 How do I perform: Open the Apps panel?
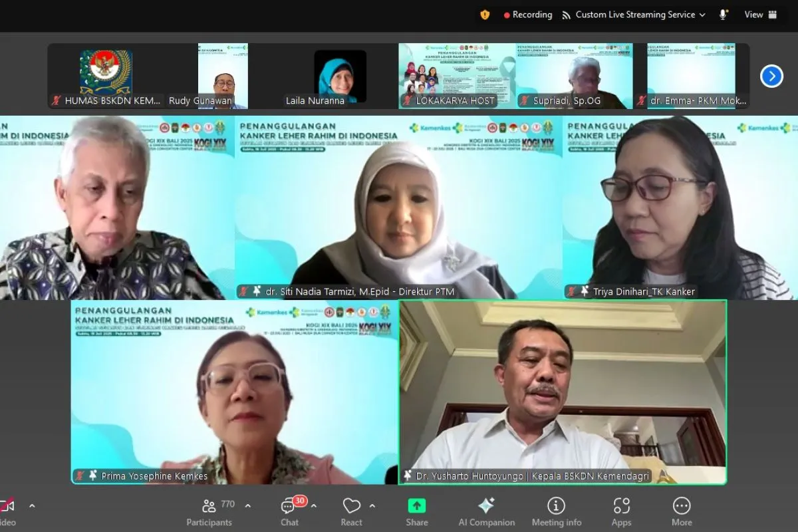pyautogui.click(x=621, y=511)
